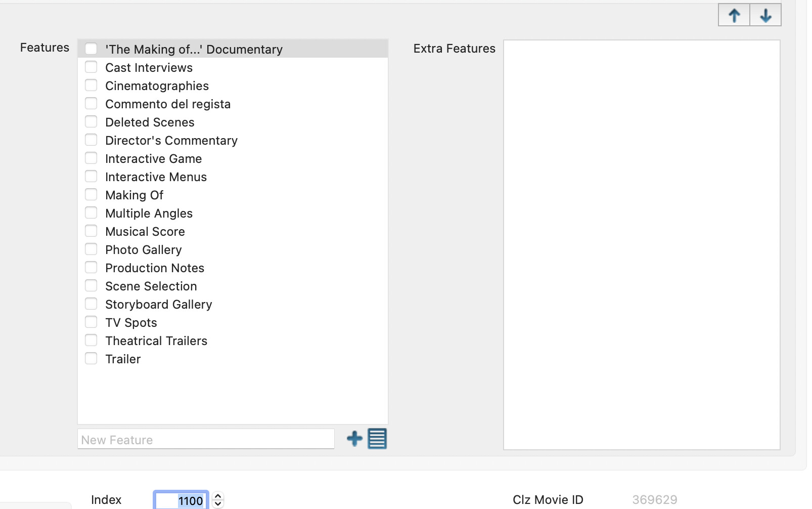Image resolution: width=812 pixels, height=509 pixels.
Task: Click the New Feature text field
Action: tap(205, 439)
